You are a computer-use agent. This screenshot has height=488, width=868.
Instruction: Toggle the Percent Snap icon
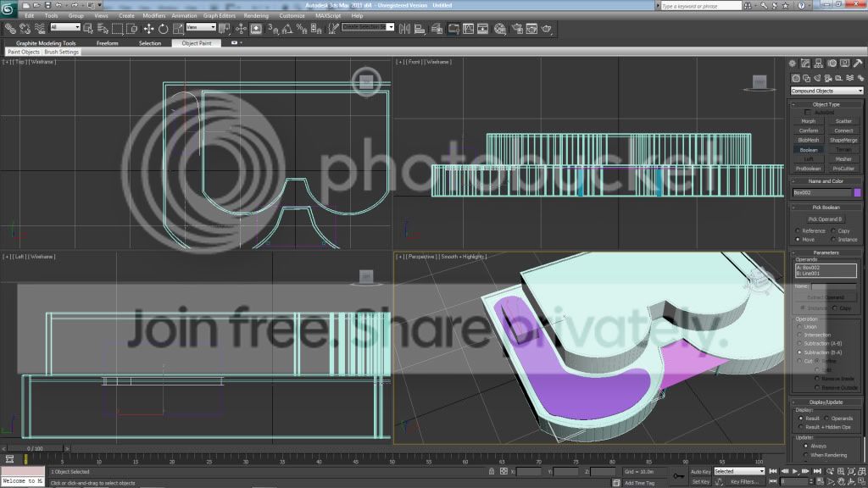click(302, 29)
